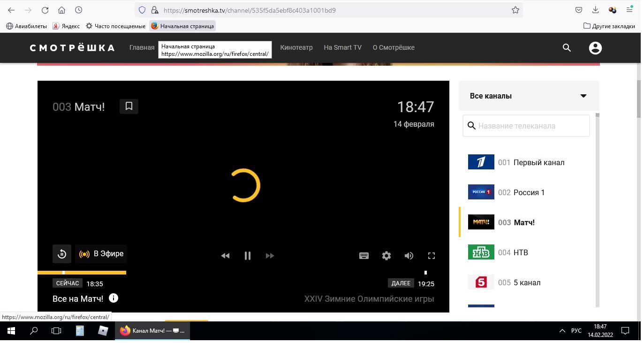
Task: Open browser downloads panel
Action: pyautogui.click(x=595, y=10)
